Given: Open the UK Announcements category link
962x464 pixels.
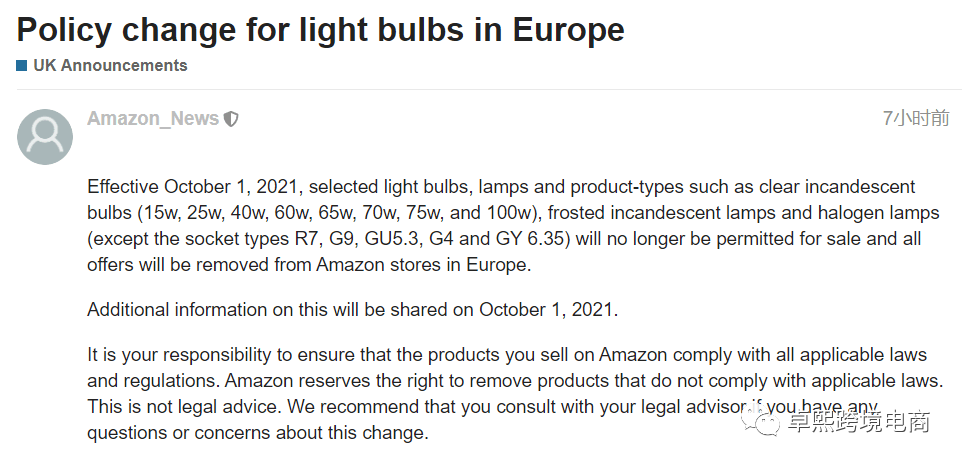Looking at the screenshot, I should point(110,65).
